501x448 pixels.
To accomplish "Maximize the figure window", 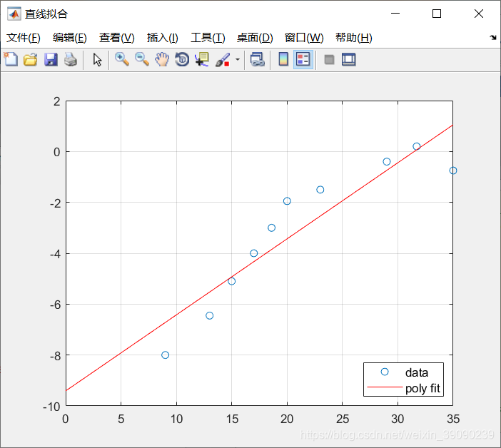I will coord(437,14).
